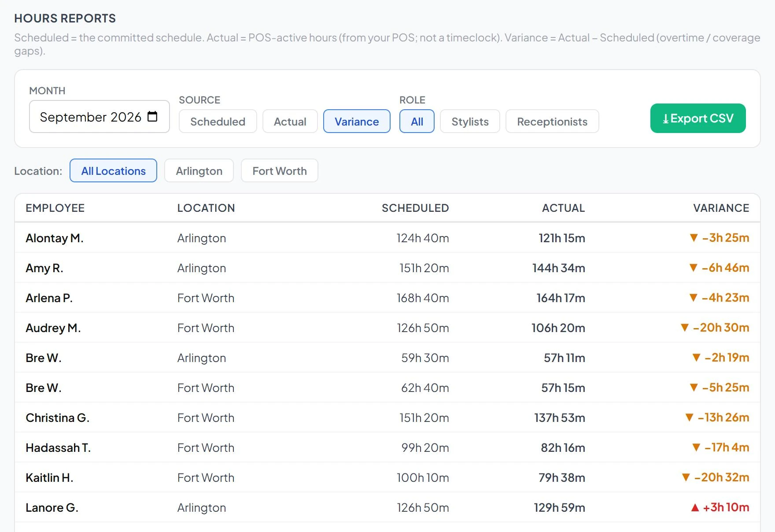The image size is (775, 532).
Task: Click scheduled value 99h 20m
Action: [x=425, y=448]
